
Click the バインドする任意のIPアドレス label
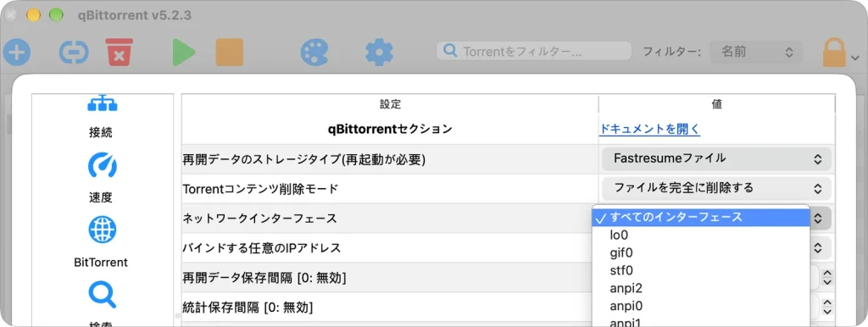click(261, 248)
